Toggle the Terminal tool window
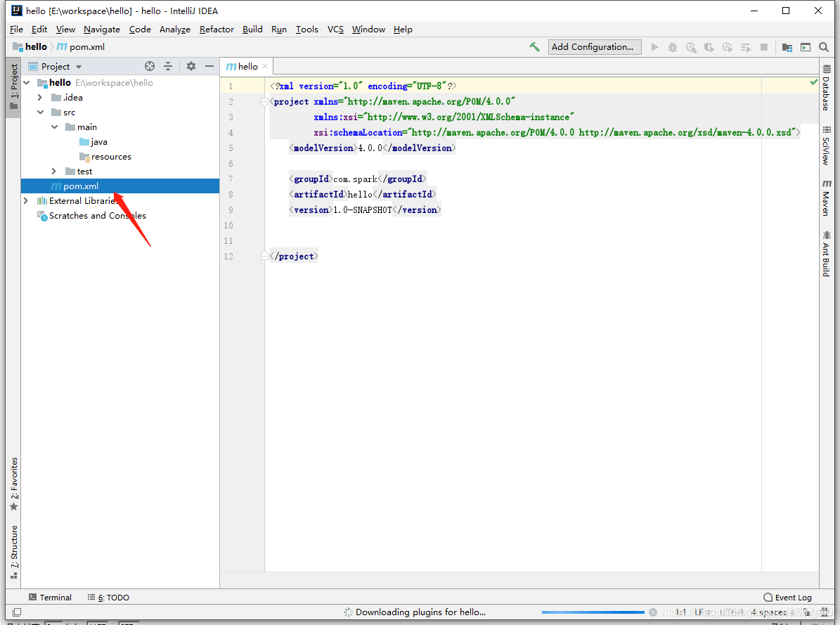840x625 pixels. click(x=50, y=597)
